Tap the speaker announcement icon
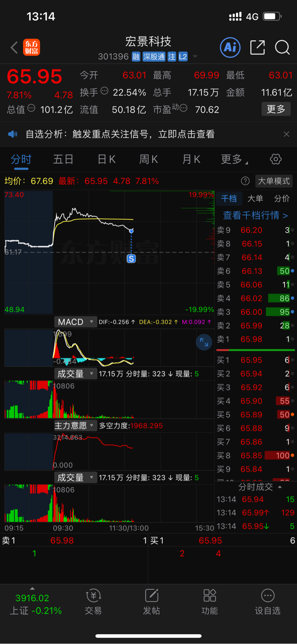Screen dimensions: 297x644 tap(13, 134)
